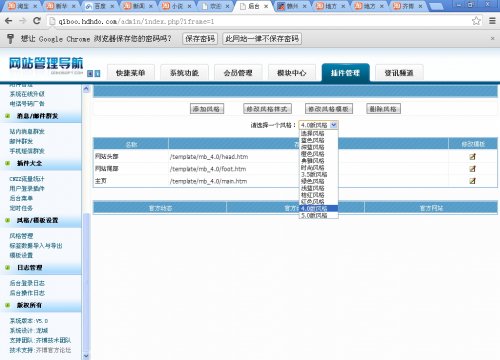The image size is (500, 360).
Task: Click the 修改风格样式 button
Action: [267, 109]
